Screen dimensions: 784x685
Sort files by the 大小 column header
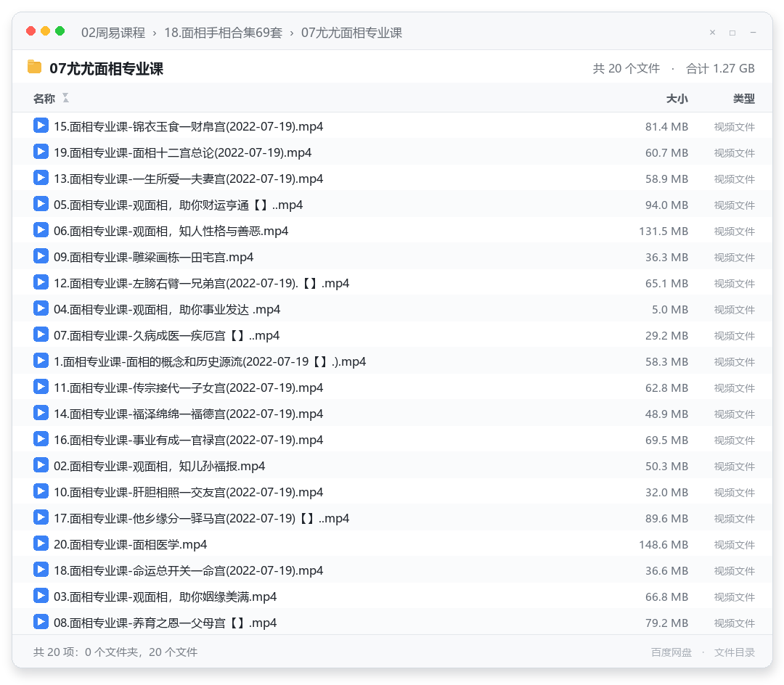click(x=677, y=99)
